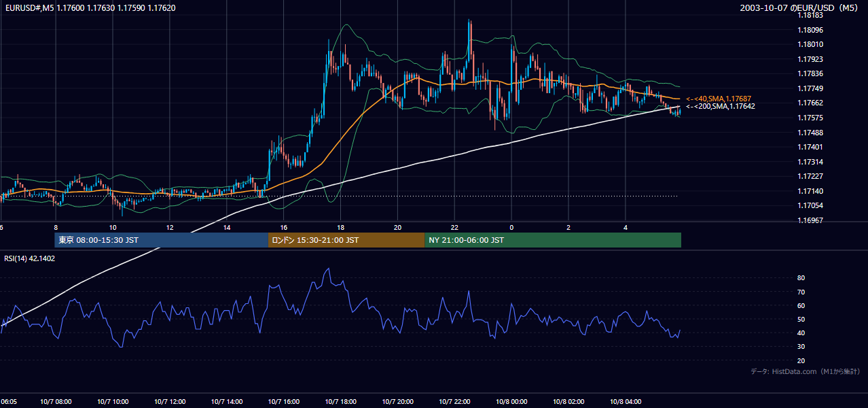
Task: Select the RSI(14) 42.1402 indicator label
Action: click(30, 258)
